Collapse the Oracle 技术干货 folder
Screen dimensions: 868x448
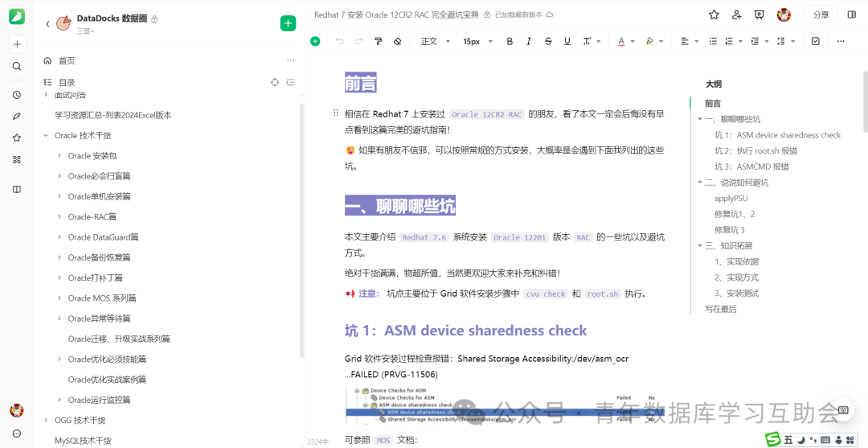(45, 136)
